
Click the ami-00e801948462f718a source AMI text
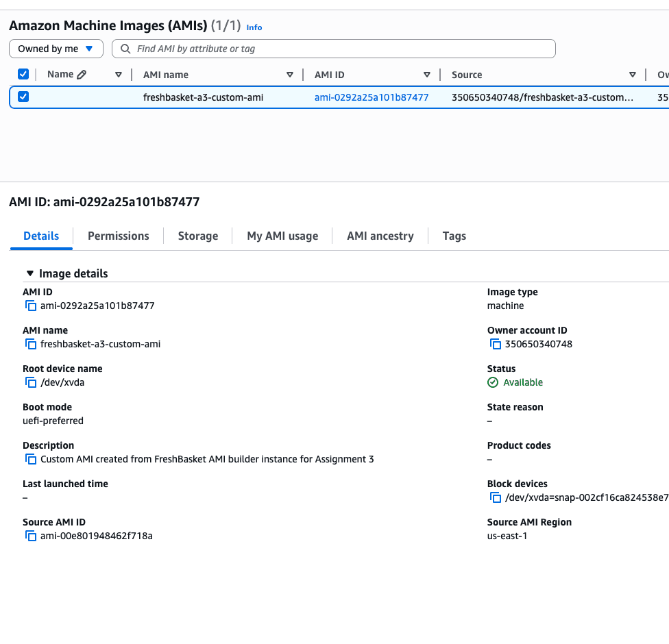point(97,536)
